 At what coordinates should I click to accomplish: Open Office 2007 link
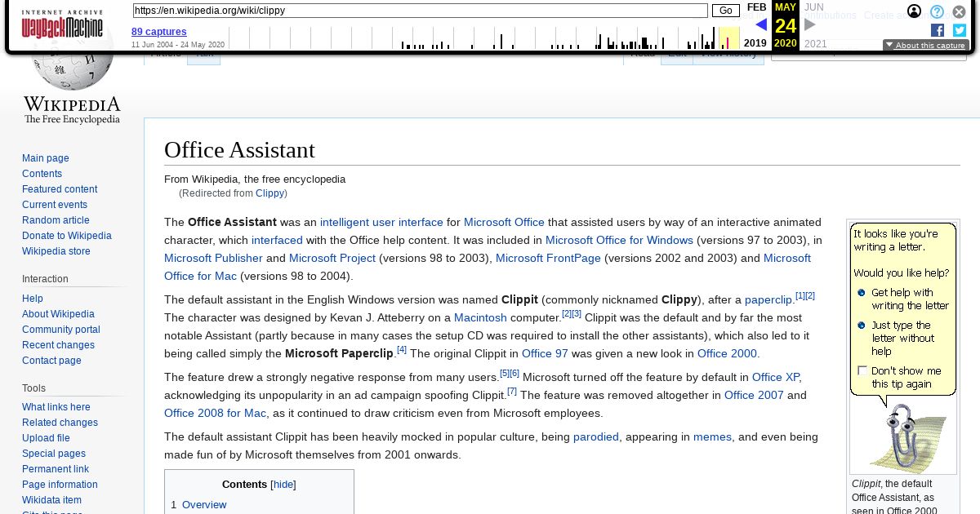tap(754, 395)
